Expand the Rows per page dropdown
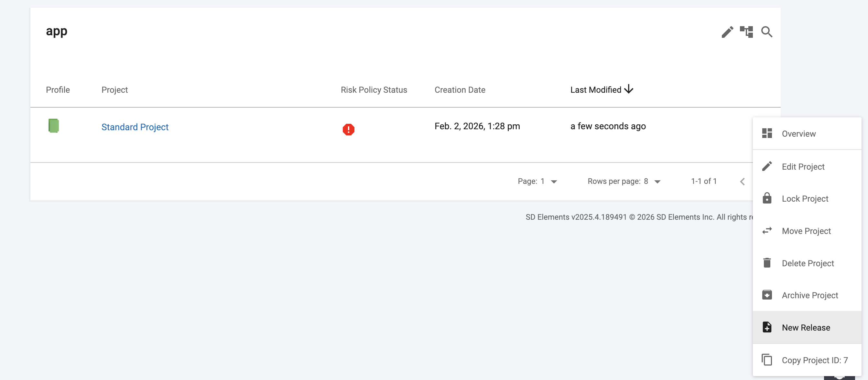Image resolution: width=868 pixels, height=380 pixels. tap(657, 182)
